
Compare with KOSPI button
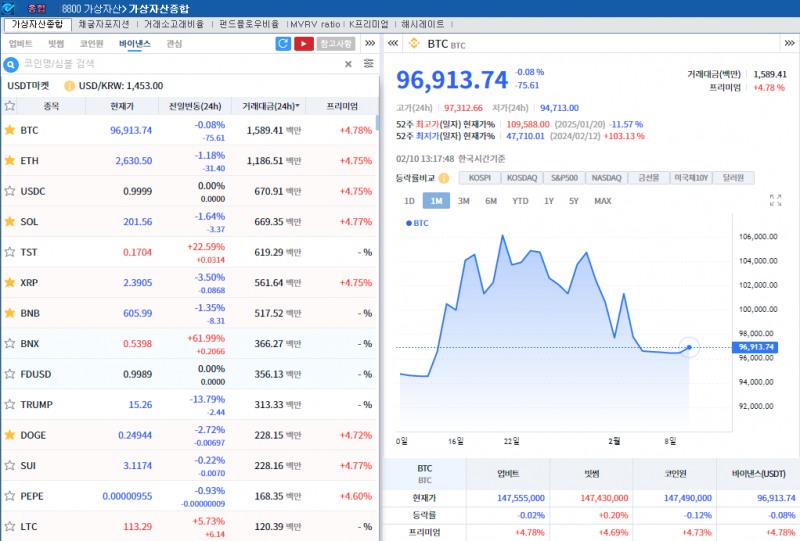[480, 178]
